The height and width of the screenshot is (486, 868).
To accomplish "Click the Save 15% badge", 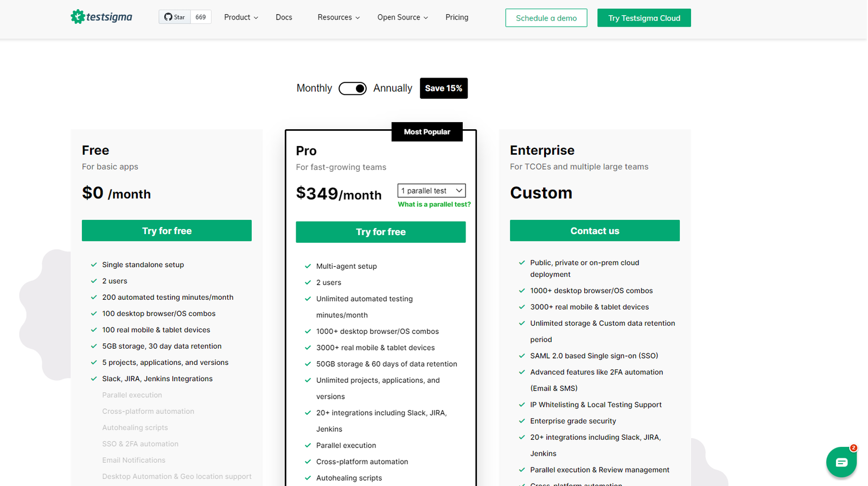I will [x=443, y=88].
